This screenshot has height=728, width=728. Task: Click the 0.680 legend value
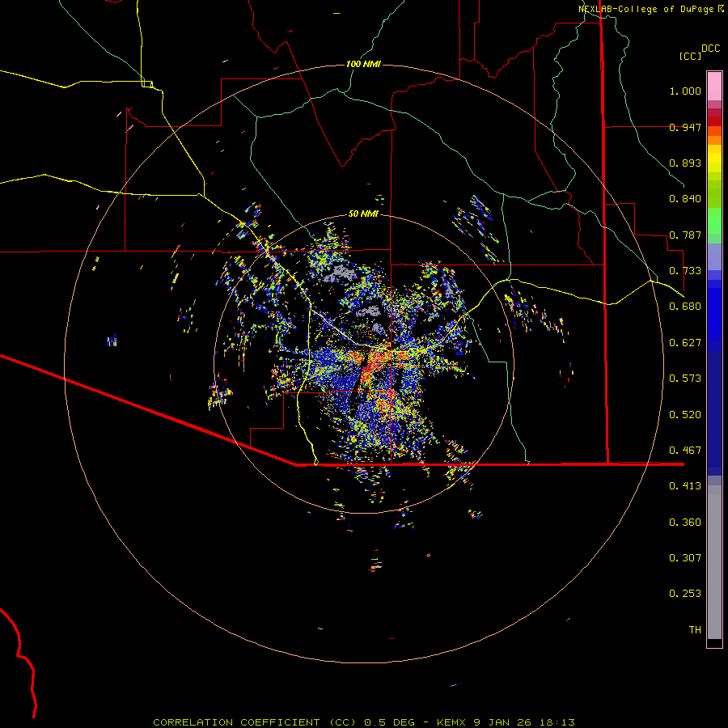(685, 307)
